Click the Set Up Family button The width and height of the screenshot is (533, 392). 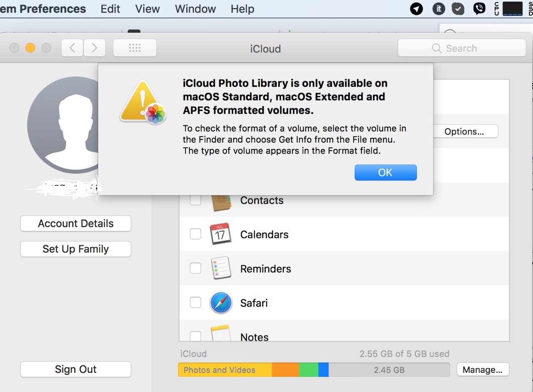76,249
